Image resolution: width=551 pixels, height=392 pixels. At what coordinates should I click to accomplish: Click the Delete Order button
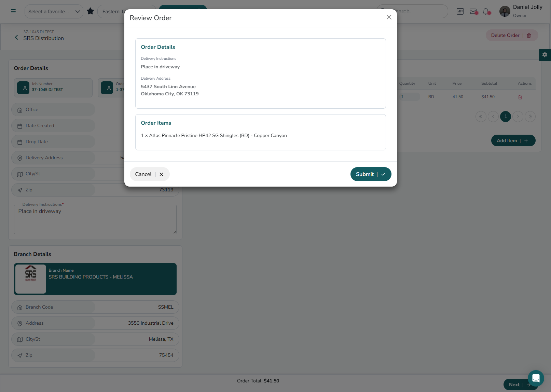tap(511, 36)
